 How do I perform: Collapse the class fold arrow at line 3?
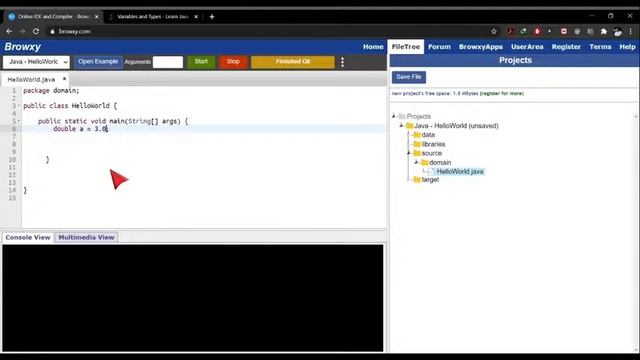click(18, 106)
